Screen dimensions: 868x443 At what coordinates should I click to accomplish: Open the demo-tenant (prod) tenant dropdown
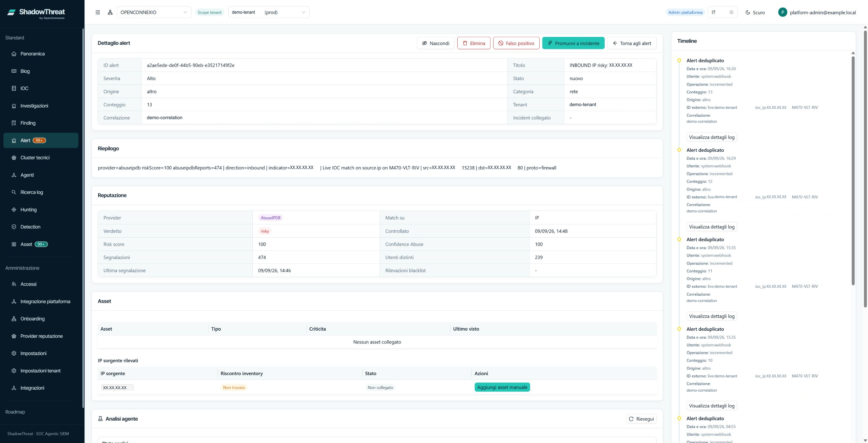269,12
